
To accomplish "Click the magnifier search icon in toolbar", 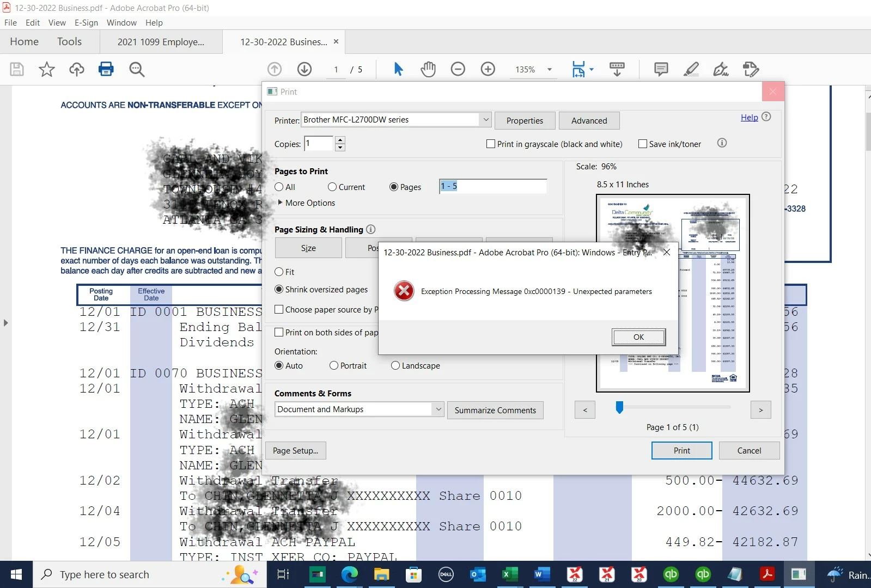I will (x=137, y=69).
